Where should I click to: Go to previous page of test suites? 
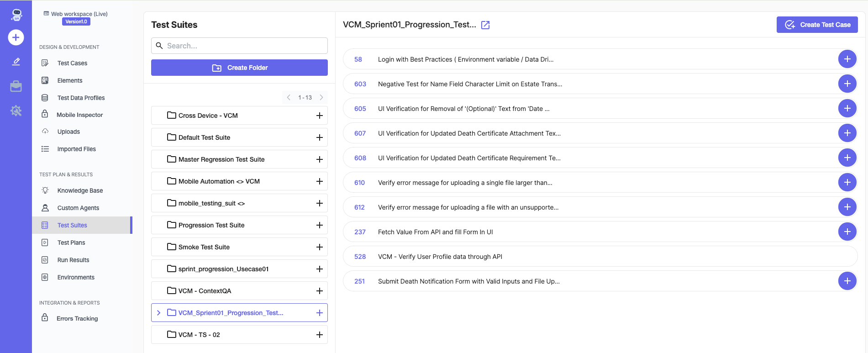[x=289, y=97]
